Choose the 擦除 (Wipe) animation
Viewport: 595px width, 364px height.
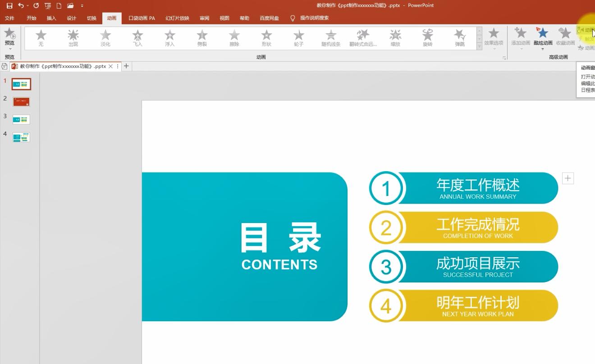[x=234, y=37]
